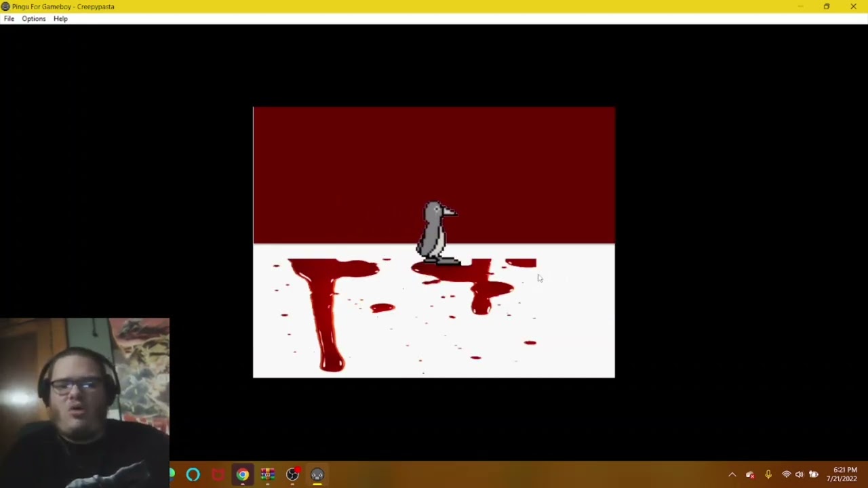The width and height of the screenshot is (868, 488).
Task: Click the webcam overlay thumbnail
Action: pyautogui.click(x=85, y=403)
